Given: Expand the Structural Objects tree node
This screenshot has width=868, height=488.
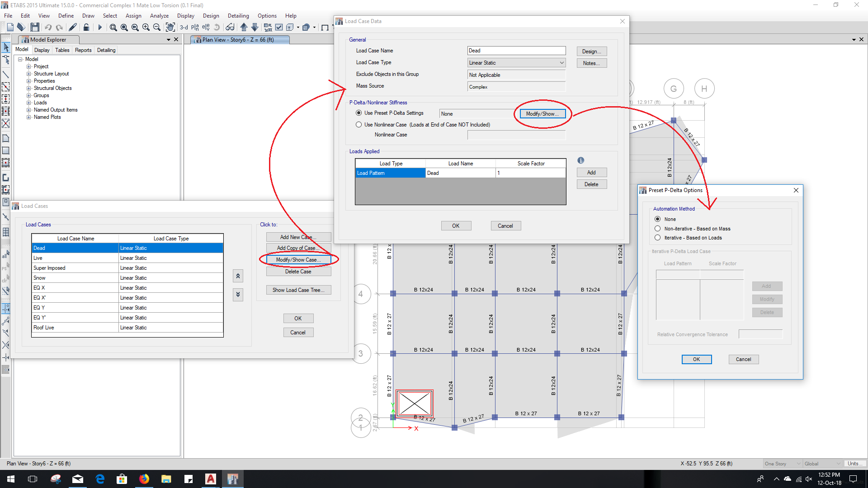Looking at the screenshot, I should pyautogui.click(x=29, y=88).
